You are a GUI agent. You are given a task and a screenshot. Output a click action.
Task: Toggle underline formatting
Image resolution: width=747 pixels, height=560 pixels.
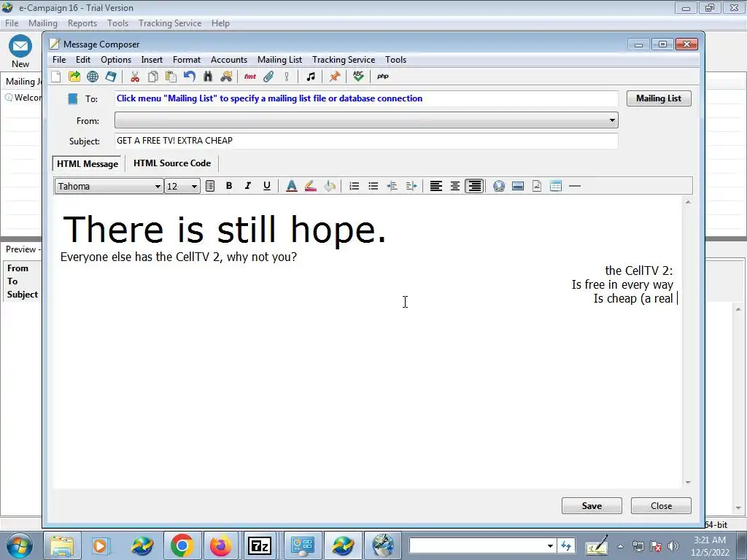pos(267,186)
